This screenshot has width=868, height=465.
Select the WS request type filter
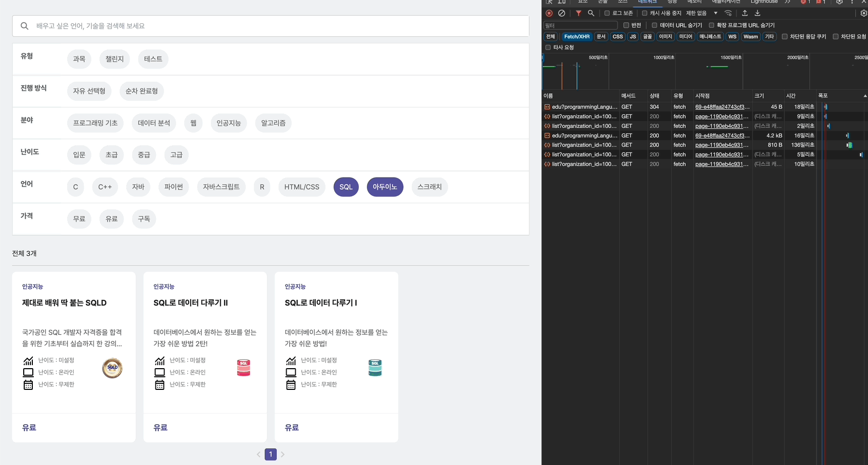732,36
